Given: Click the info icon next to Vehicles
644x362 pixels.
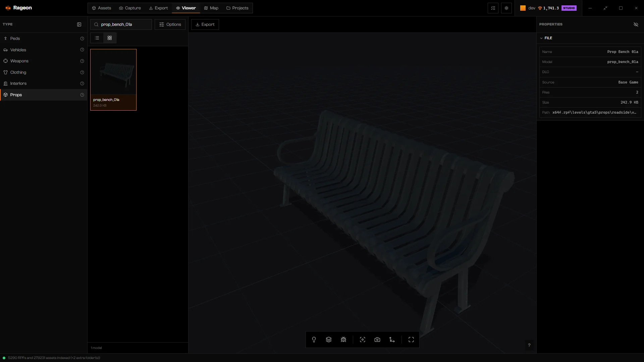Looking at the screenshot, I should tap(82, 50).
